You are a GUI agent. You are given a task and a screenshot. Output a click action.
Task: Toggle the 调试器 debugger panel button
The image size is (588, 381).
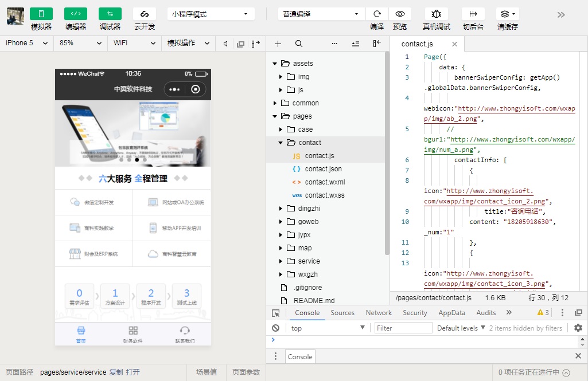pyautogui.click(x=110, y=14)
